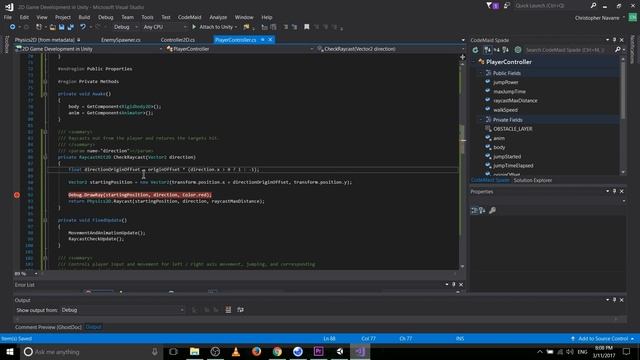Image resolution: width=640 pixels, height=360 pixels.
Task: Open the Build menu
Action: tap(84, 17)
